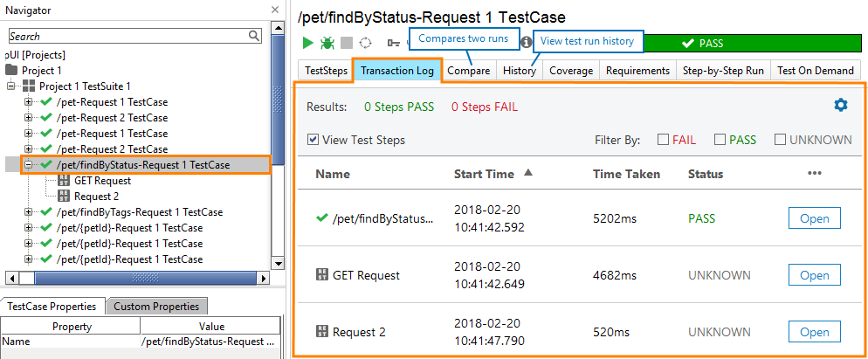
Task: Open the Compare tab
Action: point(468,71)
